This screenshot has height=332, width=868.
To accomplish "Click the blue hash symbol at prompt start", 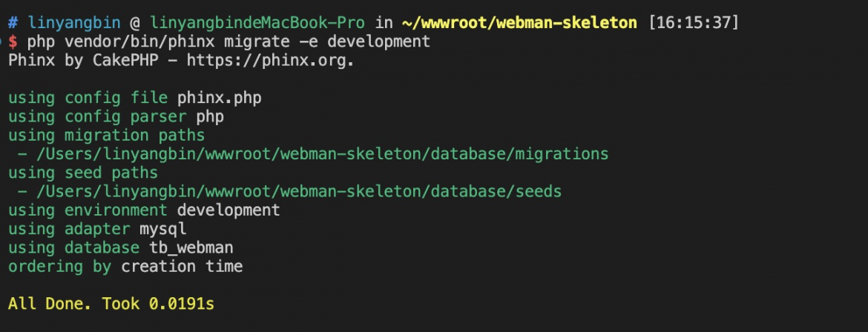I will point(13,23).
